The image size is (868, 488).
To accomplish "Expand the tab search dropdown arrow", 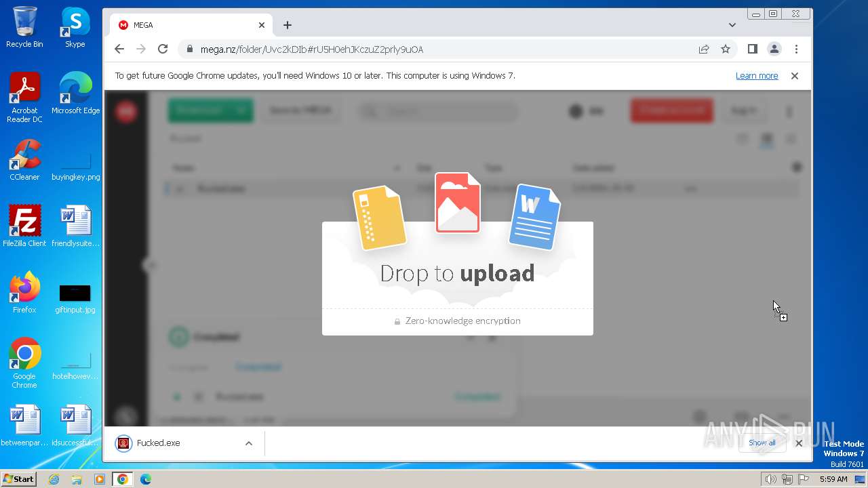I will point(732,25).
